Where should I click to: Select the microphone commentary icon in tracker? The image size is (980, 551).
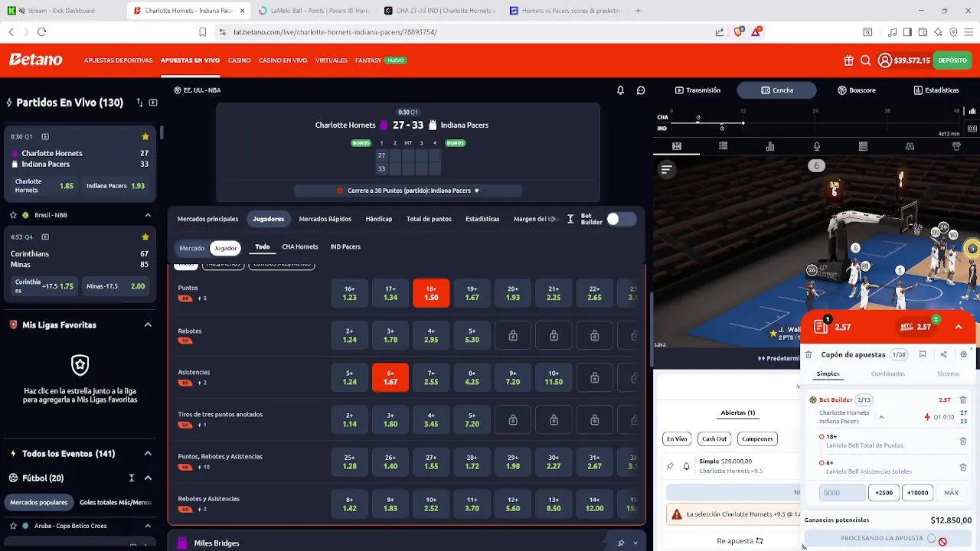[x=816, y=146]
